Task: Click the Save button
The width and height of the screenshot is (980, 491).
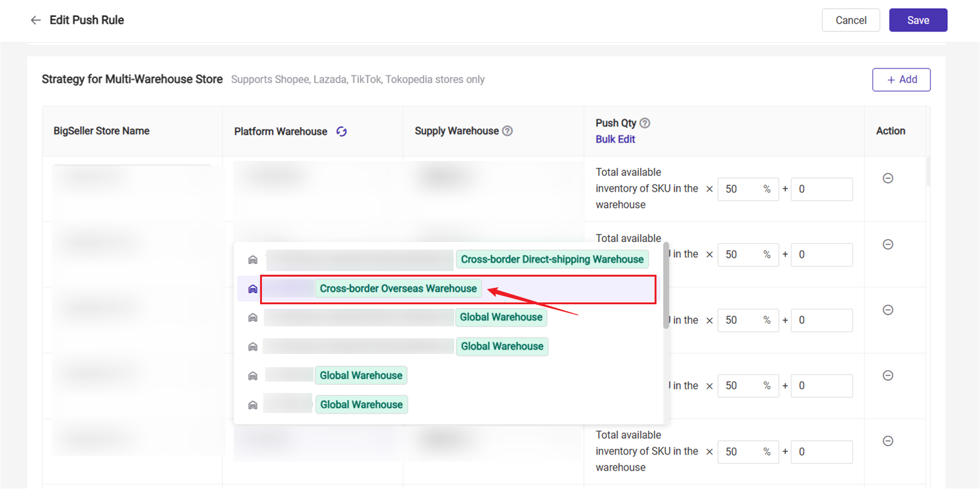Action: point(918,20)
